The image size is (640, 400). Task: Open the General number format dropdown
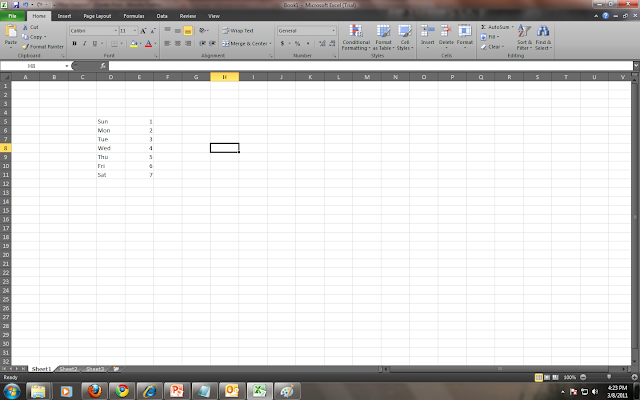point(333,31)
